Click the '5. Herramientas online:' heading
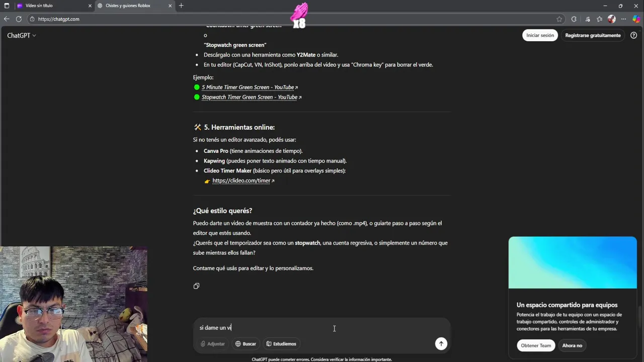 (x=239, y=128)
